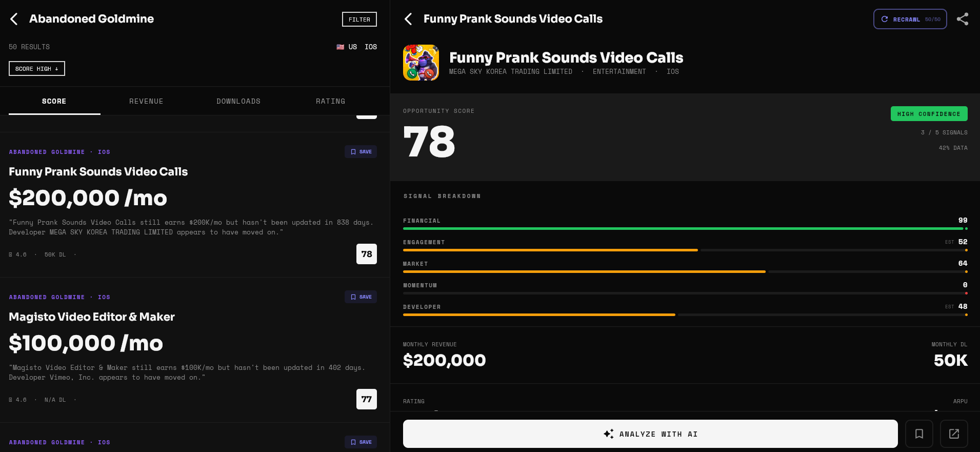Viewport: 980px width, 452px height.
Task: Save the Funny Prank Sounds Video Calls card
Action: pos(361,151)
